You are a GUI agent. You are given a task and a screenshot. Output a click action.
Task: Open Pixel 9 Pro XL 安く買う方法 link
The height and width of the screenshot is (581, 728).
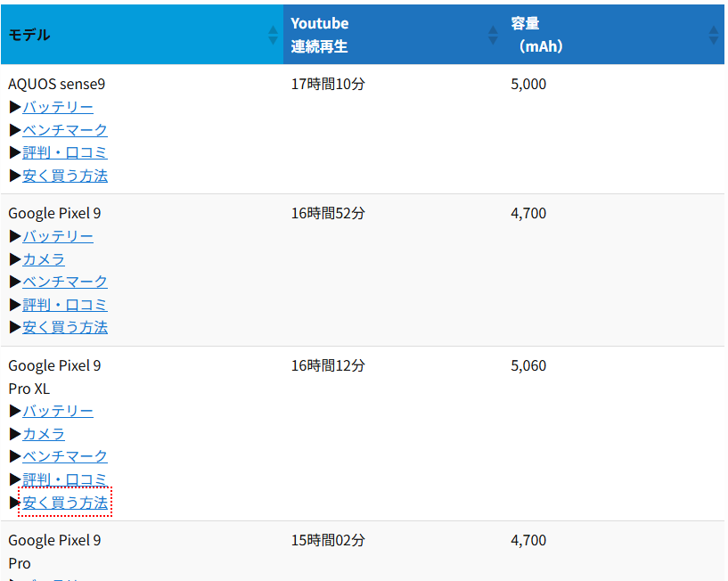pos(65,502)
